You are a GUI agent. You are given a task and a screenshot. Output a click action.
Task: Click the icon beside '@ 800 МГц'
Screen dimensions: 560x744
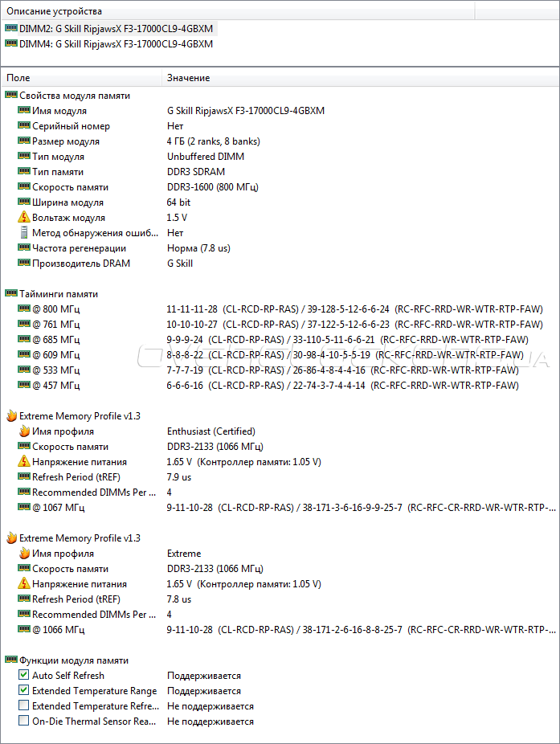24,309
